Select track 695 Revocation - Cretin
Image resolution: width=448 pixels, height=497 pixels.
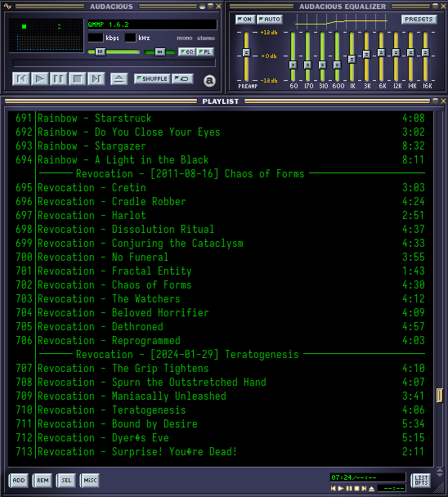coord(221,188)
